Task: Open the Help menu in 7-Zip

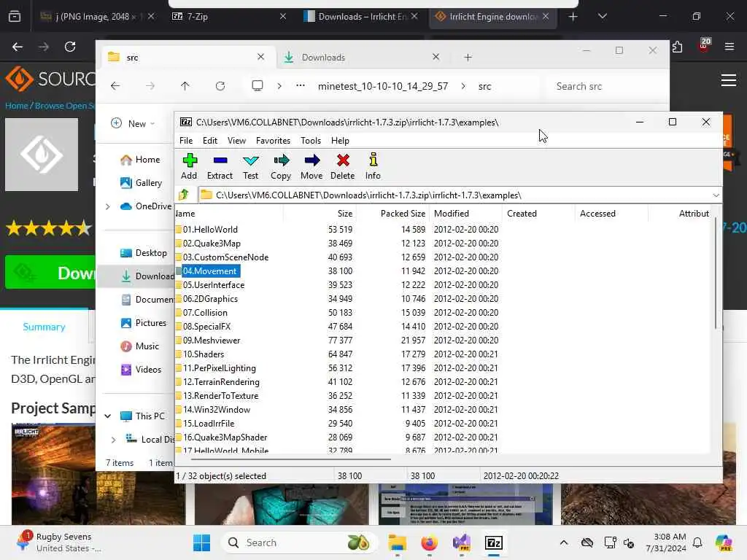Action: click(x=340, y=141)
